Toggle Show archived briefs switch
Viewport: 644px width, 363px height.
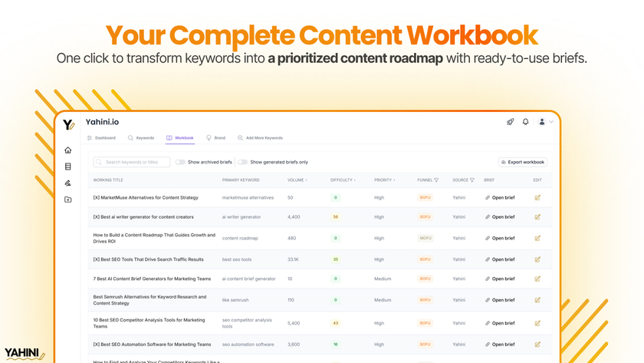(180, 162)
